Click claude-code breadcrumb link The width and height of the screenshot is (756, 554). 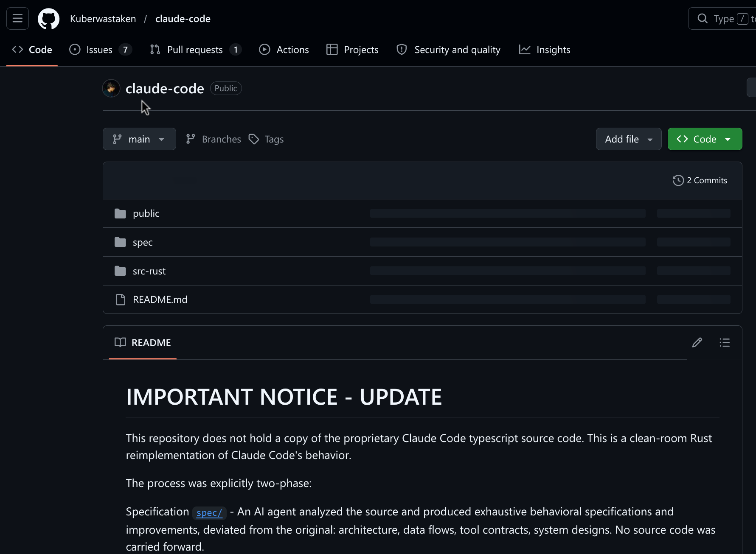tap(183, 19)
